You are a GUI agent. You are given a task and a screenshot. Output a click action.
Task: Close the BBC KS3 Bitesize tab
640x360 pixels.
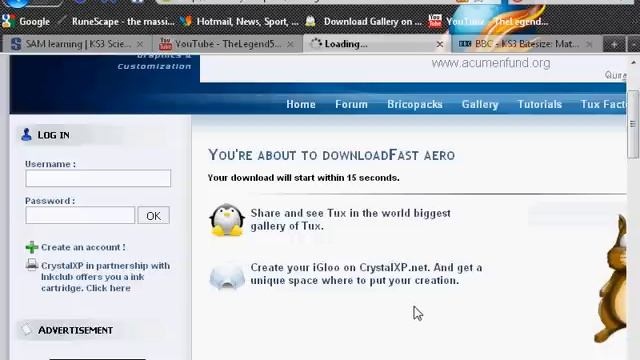(x=589, y=44)
